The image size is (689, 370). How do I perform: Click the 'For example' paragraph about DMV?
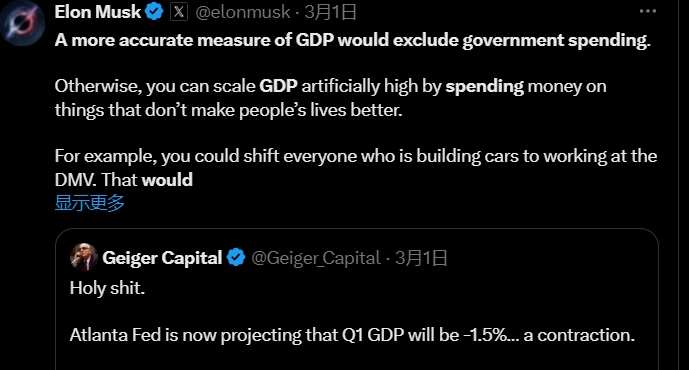(x=356, y=168)
